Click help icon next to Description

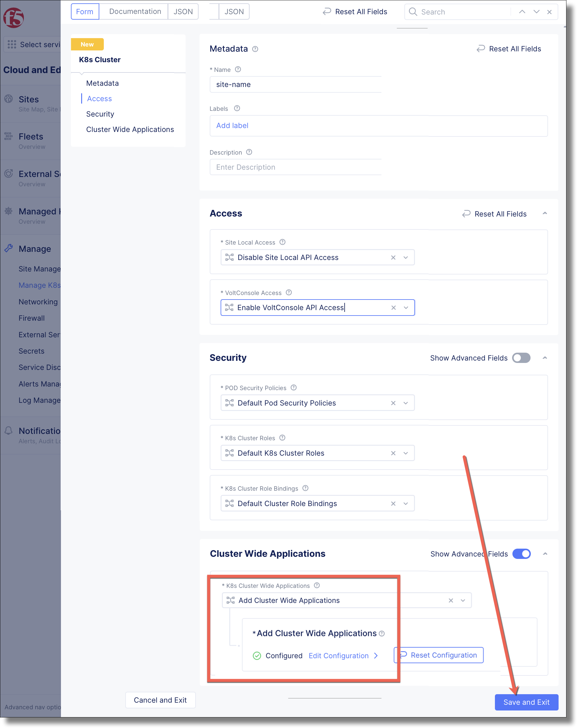pos(249,152)
